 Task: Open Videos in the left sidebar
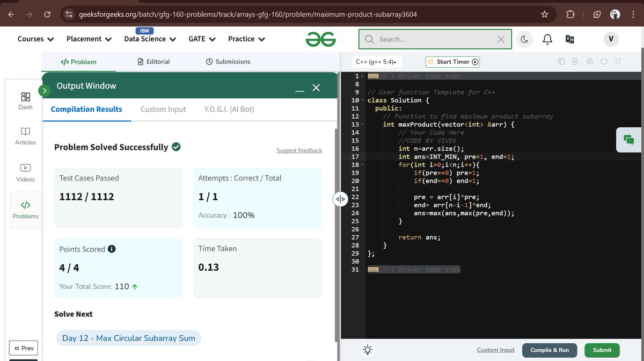25,173
